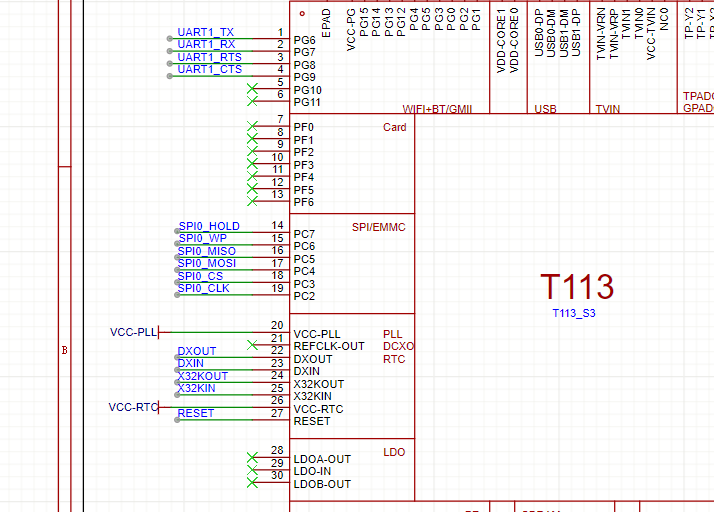This screenshot has width=714, height=512.
Task: Click the no-connect marker on PF2 pin 9
Action: coord(252,151)
